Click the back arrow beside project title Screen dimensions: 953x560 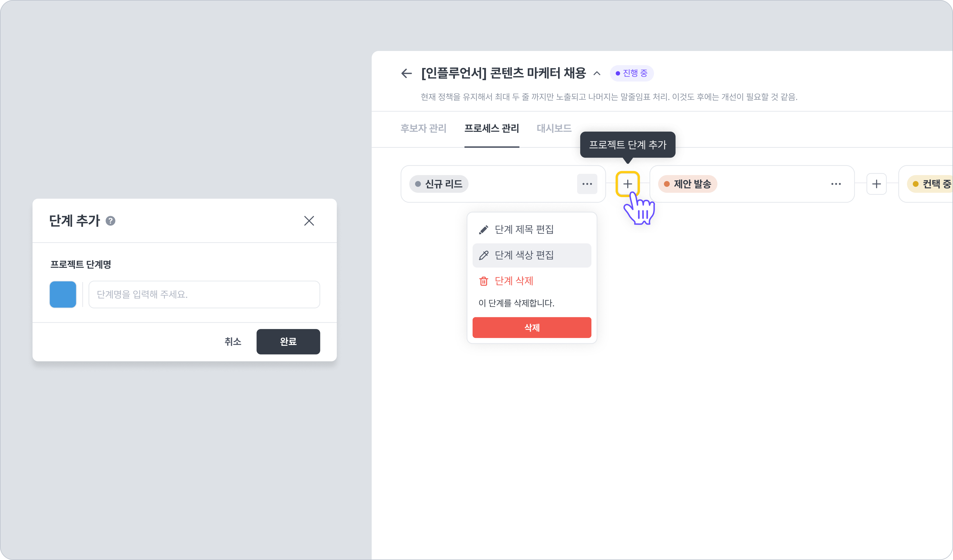click(x=406, y=73)
